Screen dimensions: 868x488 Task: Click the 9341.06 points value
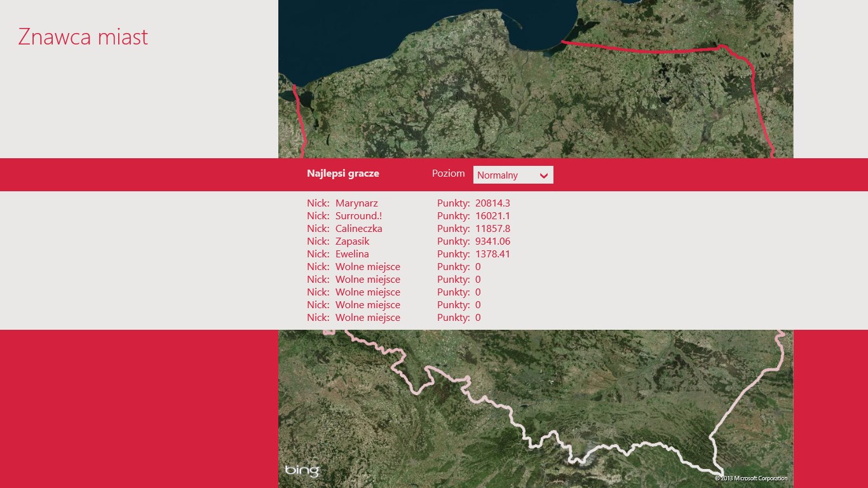tap(492, 241)
